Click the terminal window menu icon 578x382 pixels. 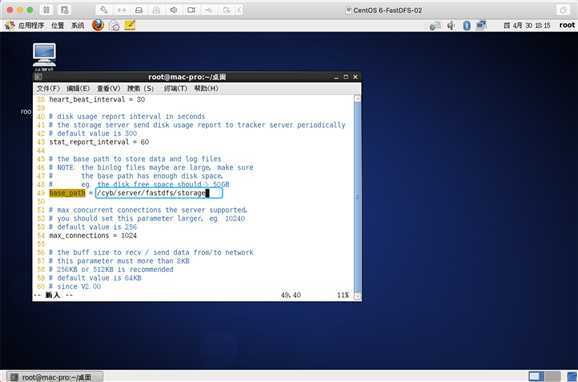[x=38, y=77]
